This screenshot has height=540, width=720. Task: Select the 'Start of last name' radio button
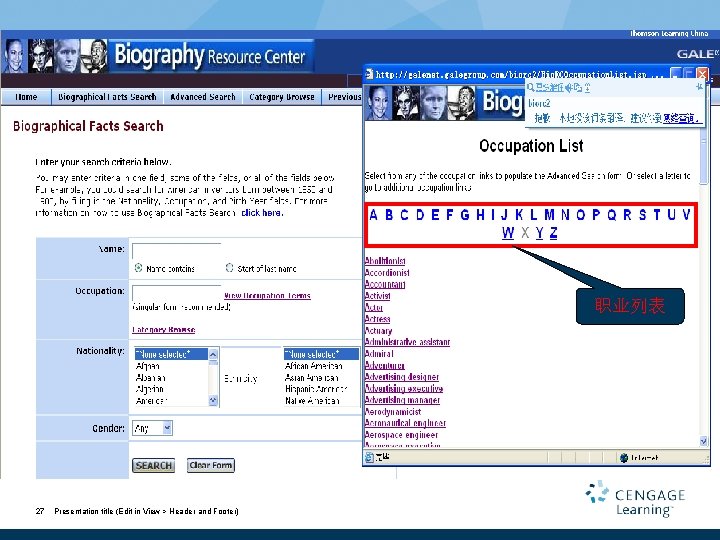click(229, 268)
